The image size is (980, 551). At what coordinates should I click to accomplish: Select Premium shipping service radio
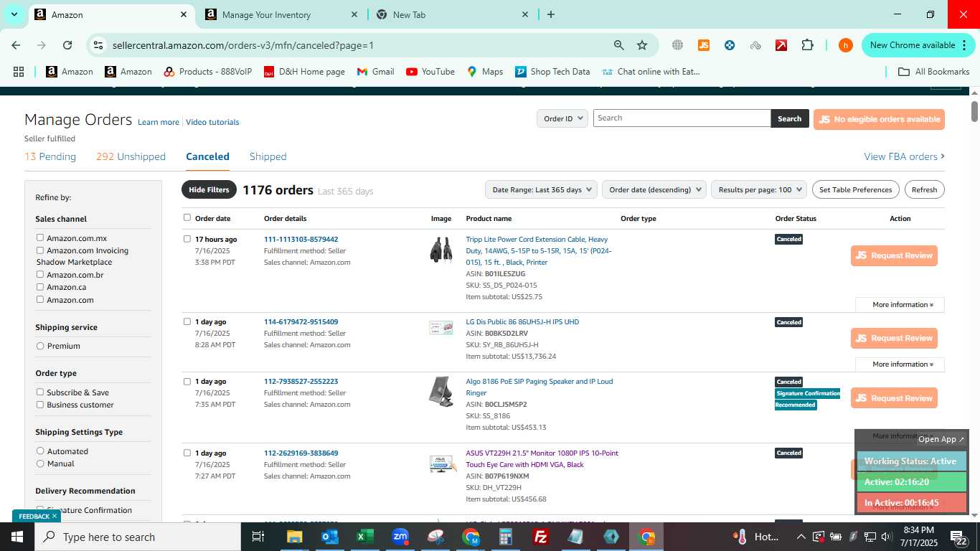pos(40,346)
